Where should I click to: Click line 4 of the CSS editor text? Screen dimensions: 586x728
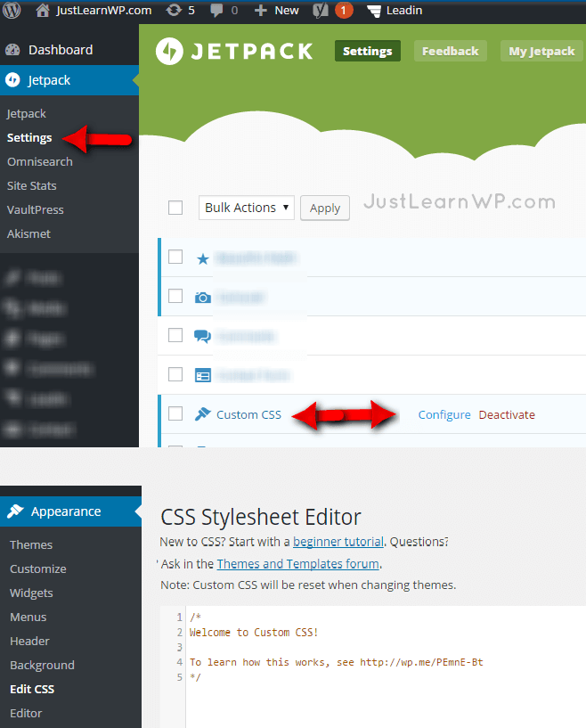[336, 662]
